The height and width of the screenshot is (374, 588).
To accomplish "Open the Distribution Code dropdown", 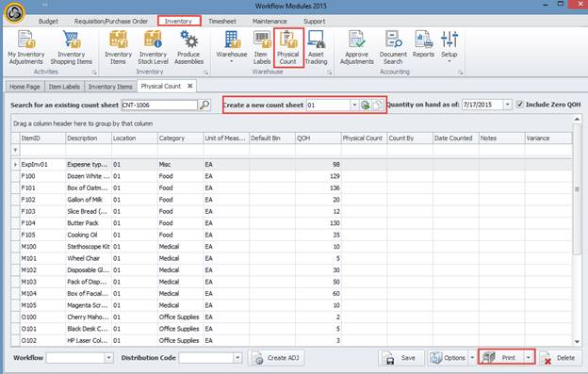I will tap(237, 358).
